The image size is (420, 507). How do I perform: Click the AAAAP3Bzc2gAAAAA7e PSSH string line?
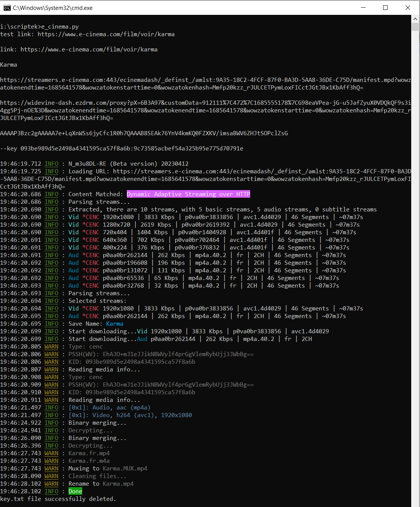[x=144, y=133]
